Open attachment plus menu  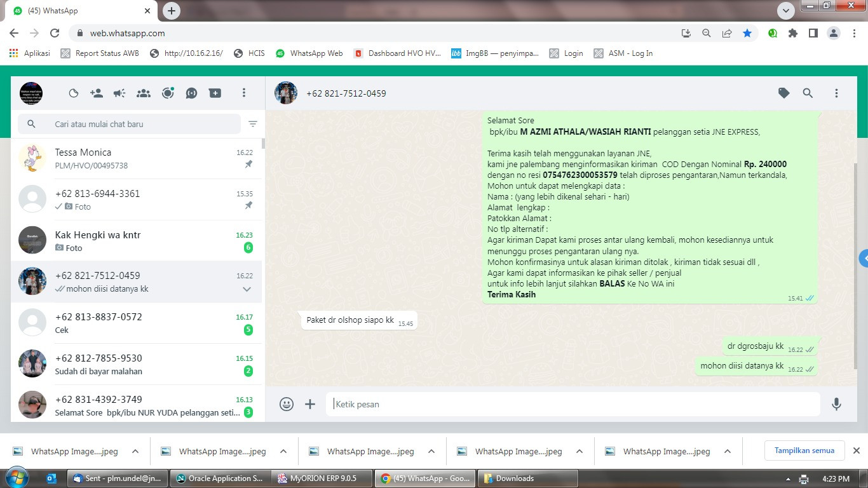click(310, 404)
